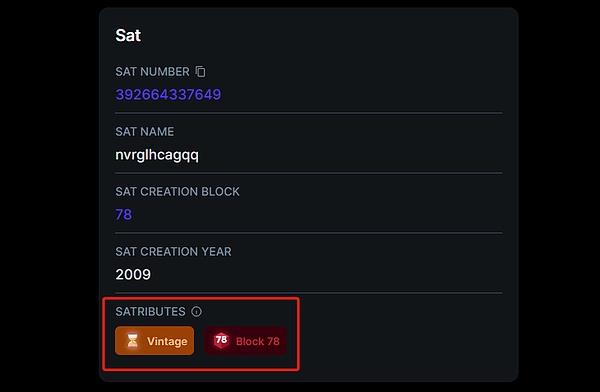Click the Sat card heading
The height and width of the screenshot is (392, 600).
click(x=128, y=35)
